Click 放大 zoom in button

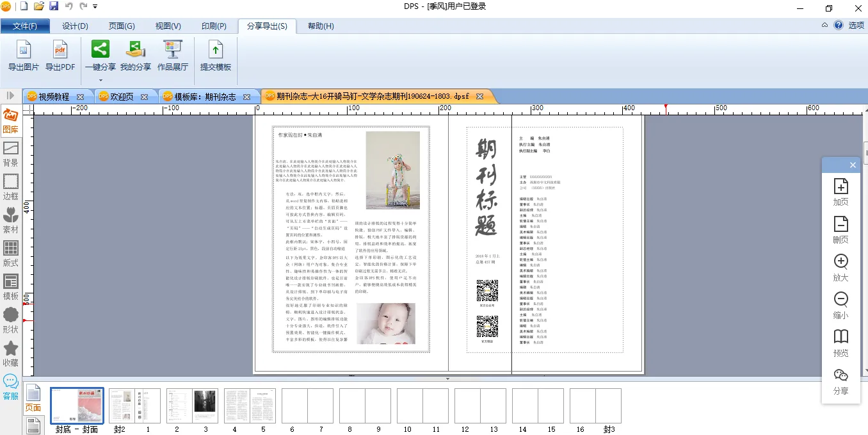tap(840, 268)
